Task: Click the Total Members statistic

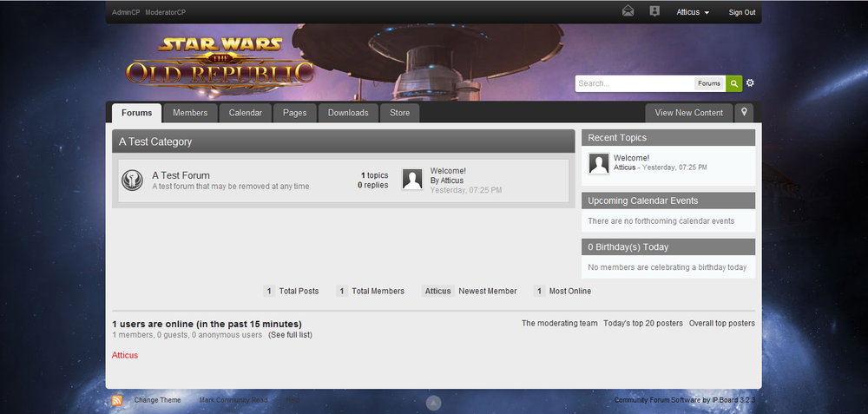Action: point(371,291)
